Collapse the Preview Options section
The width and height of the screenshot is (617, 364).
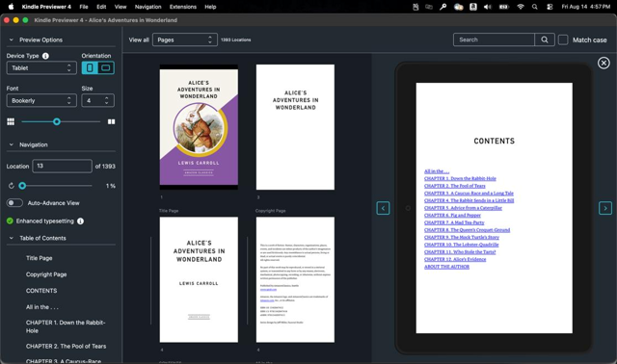(x=11, y=39)
